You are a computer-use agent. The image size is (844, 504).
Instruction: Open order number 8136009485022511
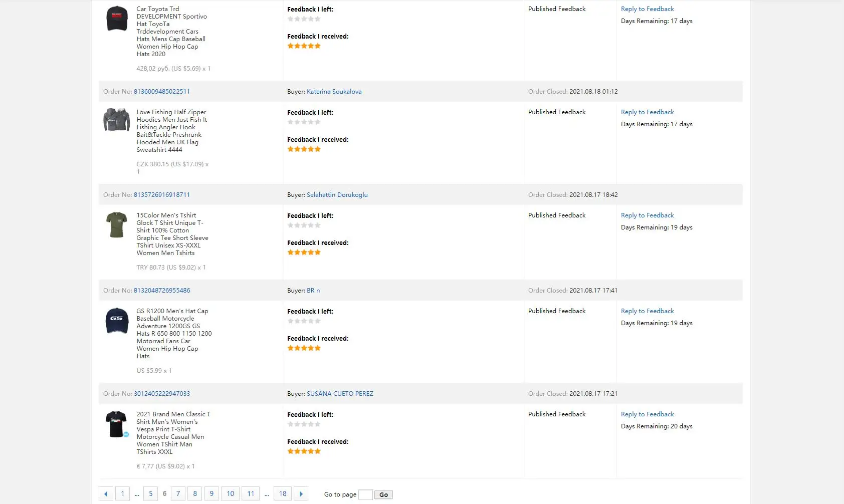click(162, 92)
